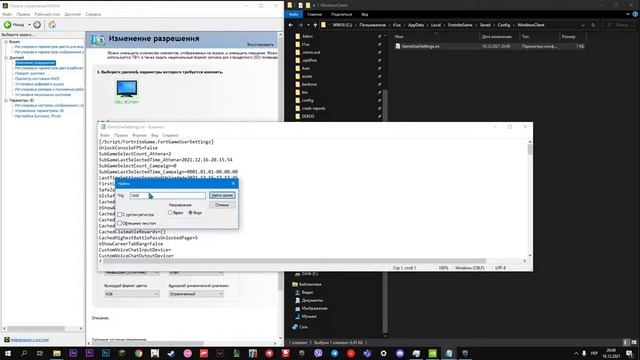Image resolution: width=640 pixels, height=360 pixels.
Task: Select the Вверх direction radio button
Action: point(170,213)
